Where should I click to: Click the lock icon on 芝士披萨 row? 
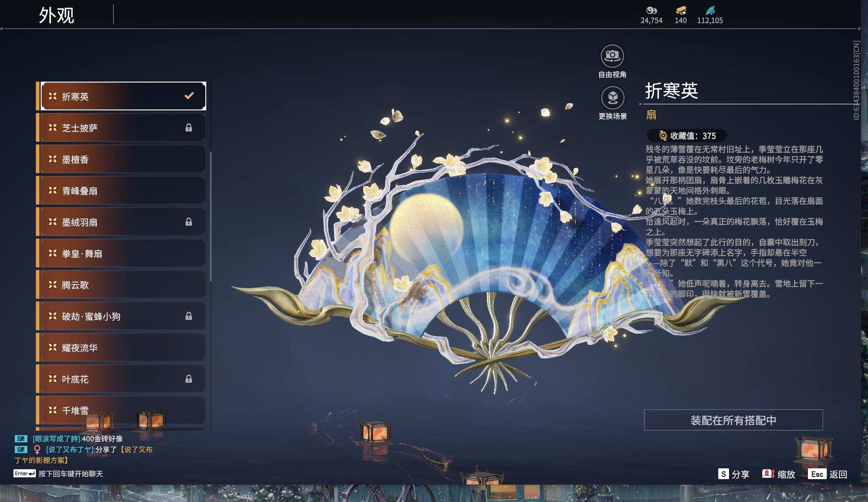(x=189, y=128)
